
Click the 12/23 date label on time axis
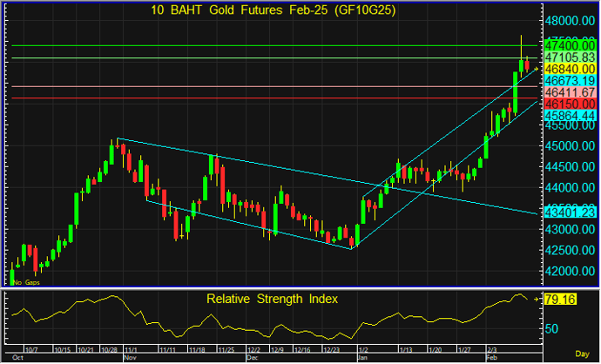click(331, 350)
